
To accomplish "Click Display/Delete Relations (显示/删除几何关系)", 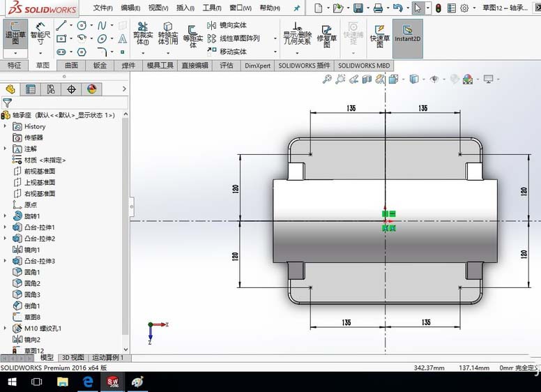I will (x=298, y=33).
